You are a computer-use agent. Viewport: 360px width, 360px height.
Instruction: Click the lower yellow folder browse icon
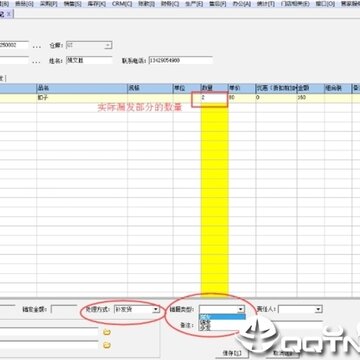point(107,345)
